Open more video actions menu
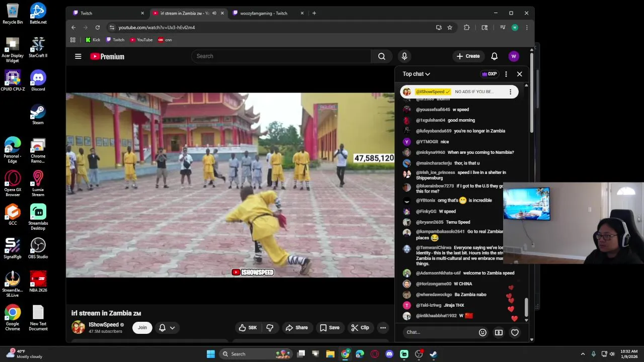 point(383,328)
